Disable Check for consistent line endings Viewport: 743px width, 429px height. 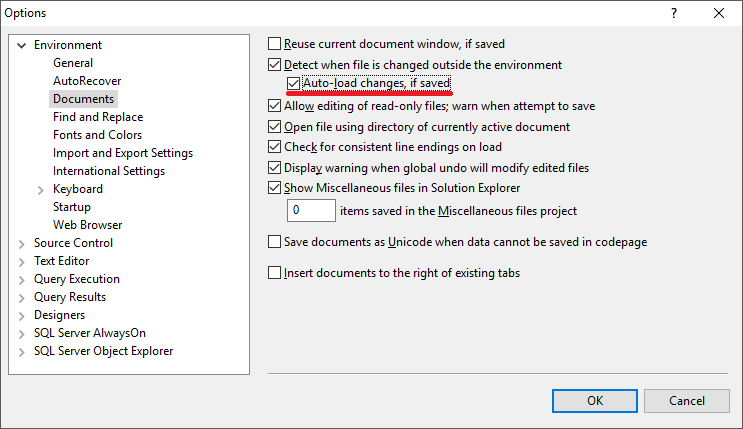tap(274, 146)
